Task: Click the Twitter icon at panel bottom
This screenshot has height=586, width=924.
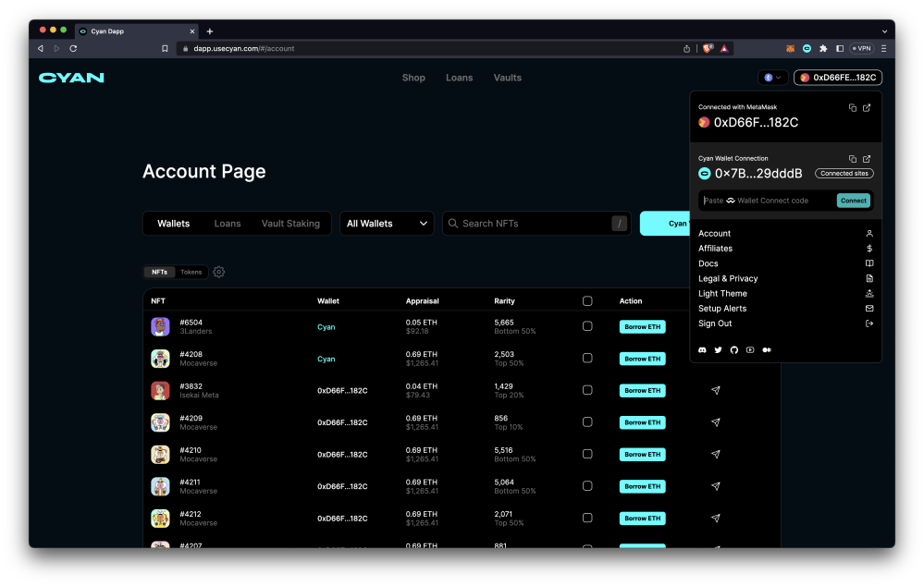Action: click(718, 349)
